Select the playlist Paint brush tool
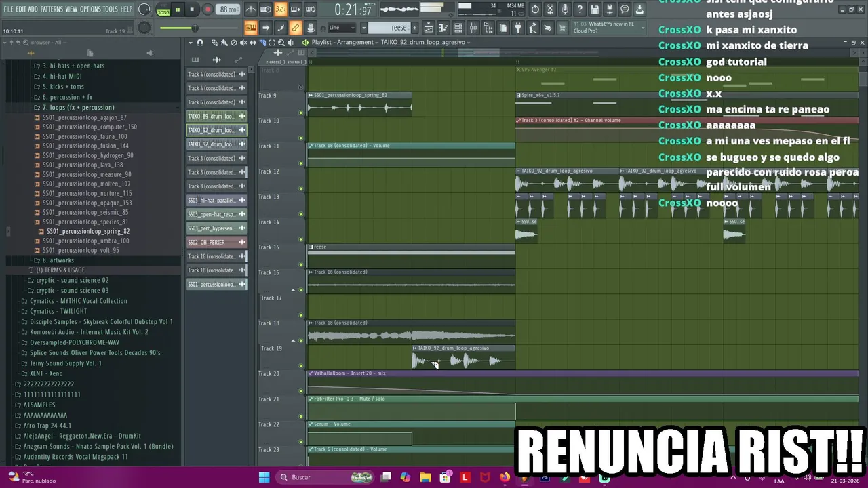 pyautogui.click(x=224, y=42)
